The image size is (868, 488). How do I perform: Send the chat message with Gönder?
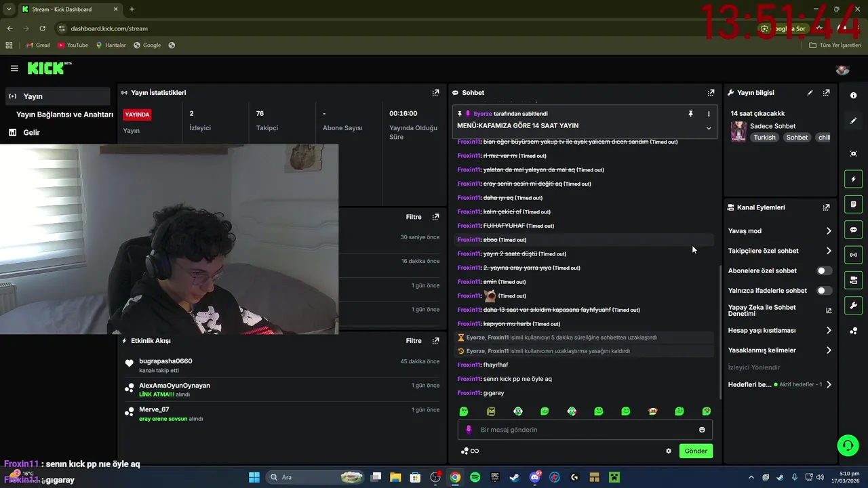(696, 451)
